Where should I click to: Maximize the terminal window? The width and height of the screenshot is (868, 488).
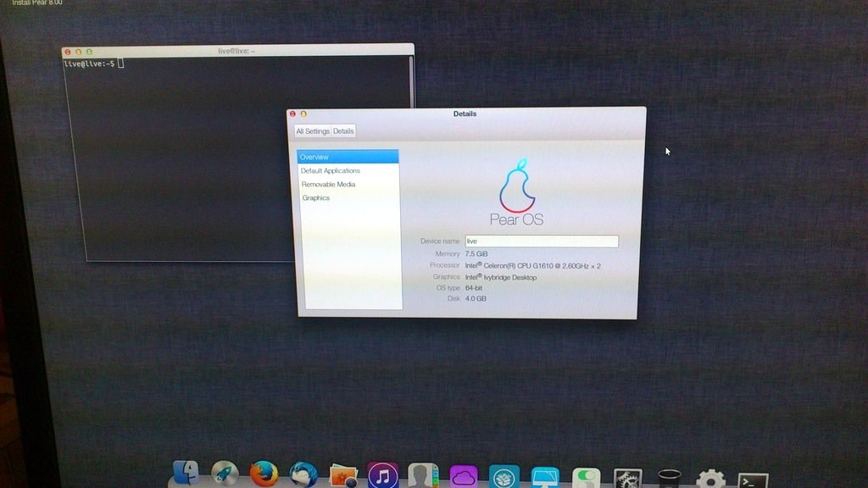[x=89, y=52]
